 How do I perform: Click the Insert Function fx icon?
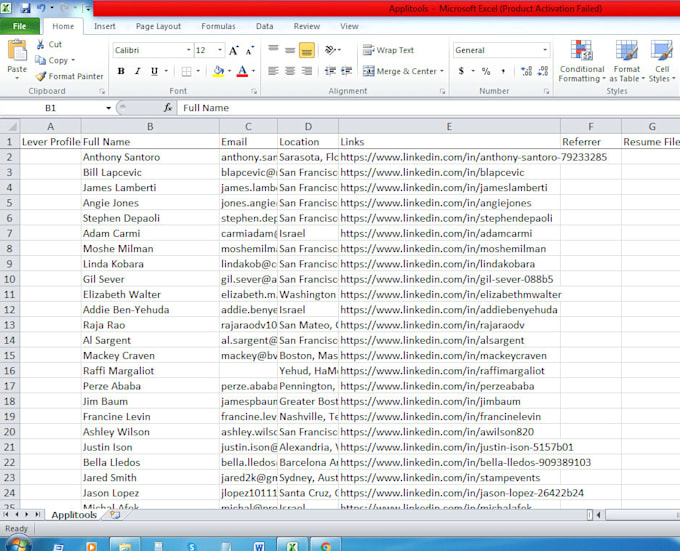[x=168, y=108]
